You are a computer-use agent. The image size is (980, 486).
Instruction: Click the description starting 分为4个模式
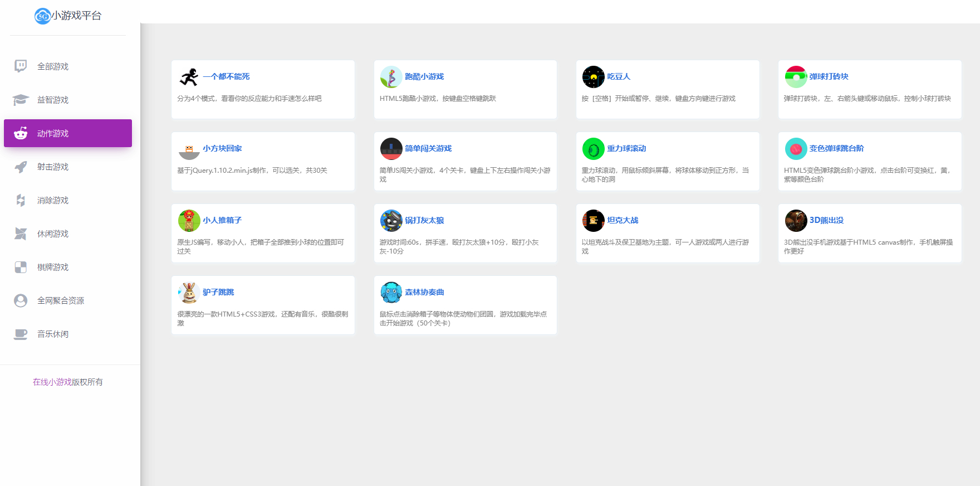(249, 99)
